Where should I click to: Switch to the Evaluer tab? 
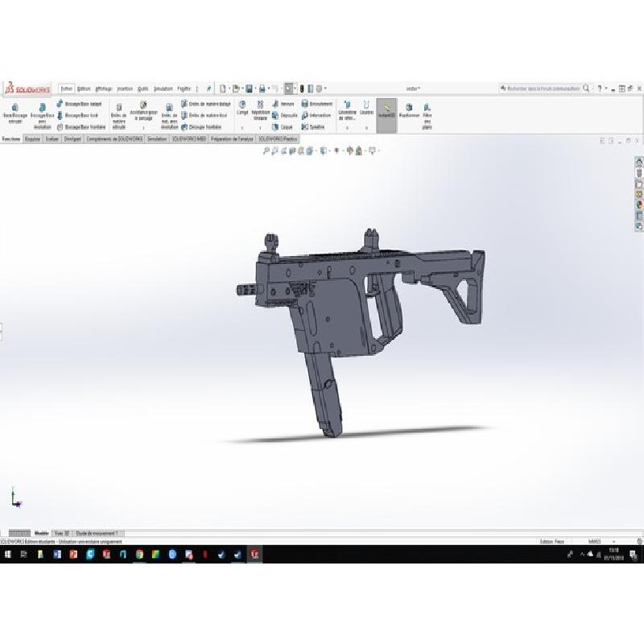[x=52, y=138]
